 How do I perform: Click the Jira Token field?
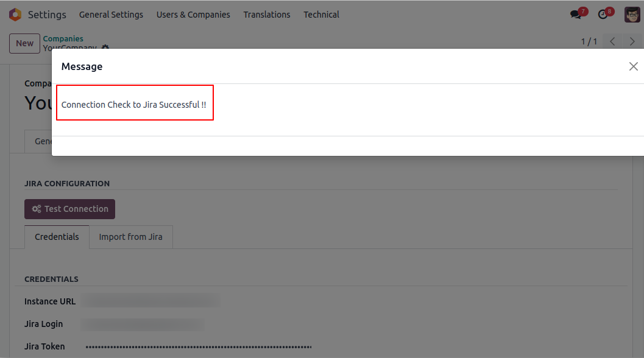pyautogui.click(x=199, y=347)
